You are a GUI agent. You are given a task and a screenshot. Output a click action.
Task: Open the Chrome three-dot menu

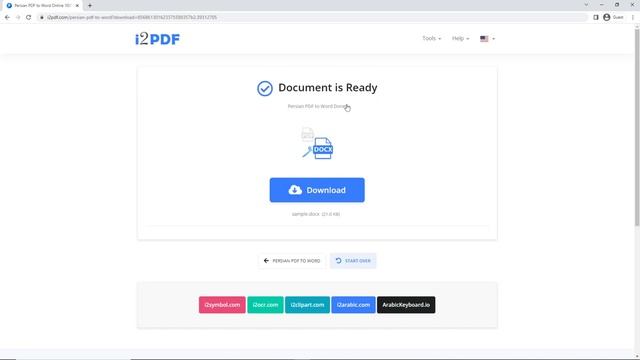(633, 18)
